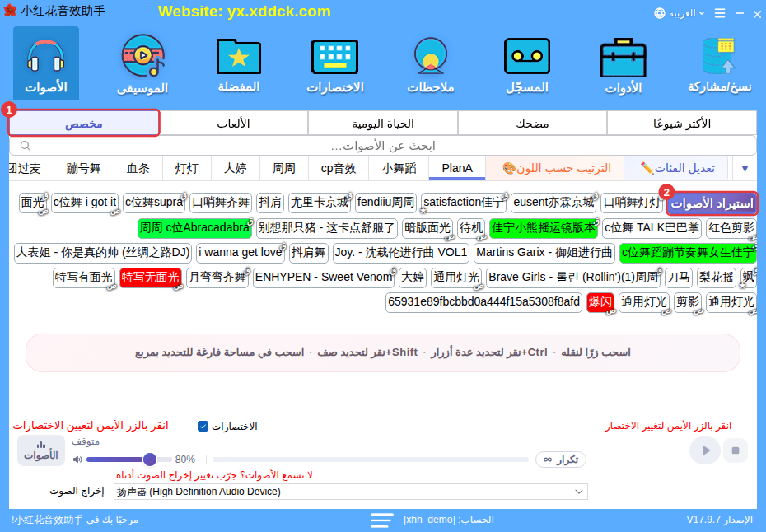Click the search magnifier icon

[26, 146]
